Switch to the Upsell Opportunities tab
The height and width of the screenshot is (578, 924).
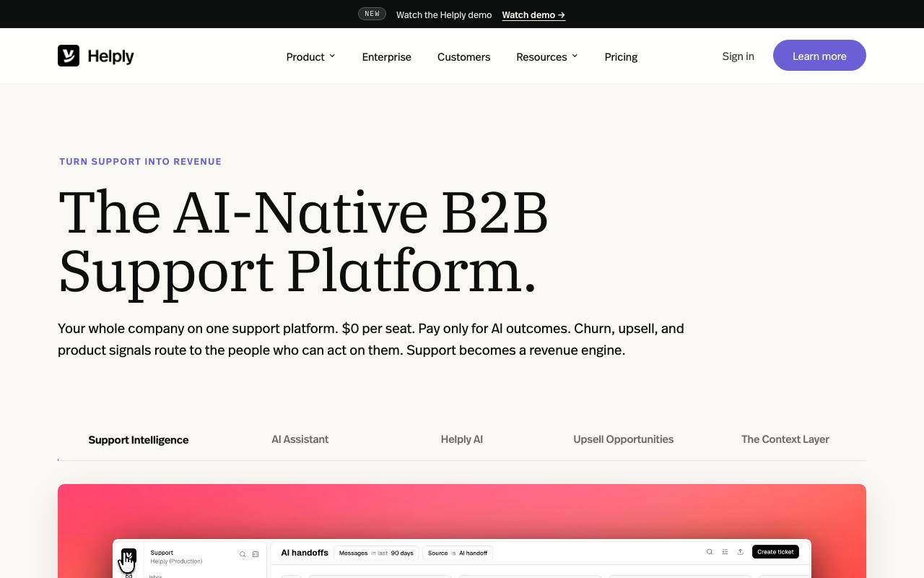pos(624,439)
